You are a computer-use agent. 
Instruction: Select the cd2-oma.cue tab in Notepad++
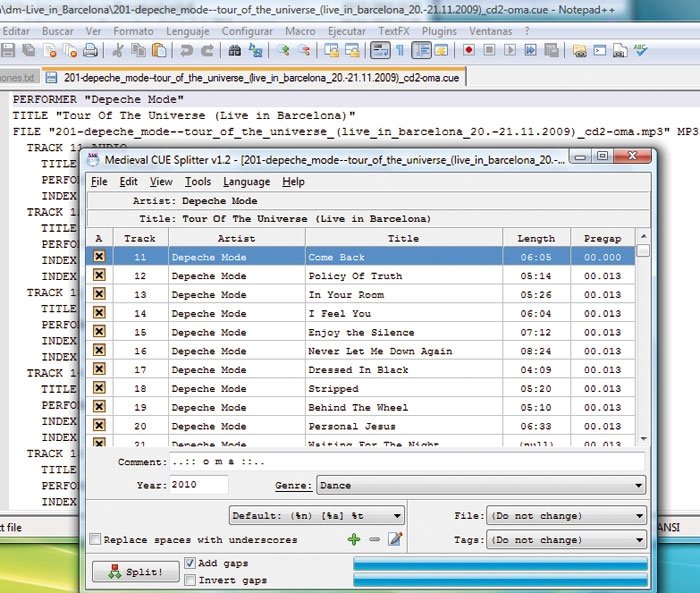pyautogui.click(x=254, y=77)
